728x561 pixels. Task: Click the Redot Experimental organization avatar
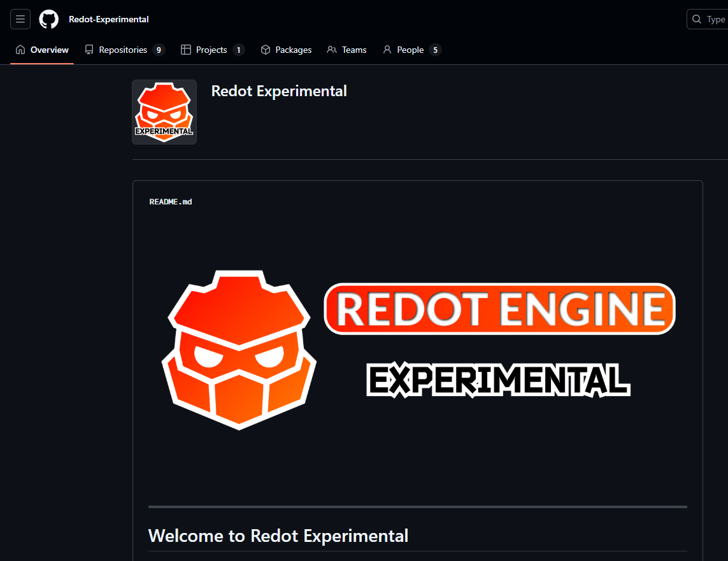(164, 111)
